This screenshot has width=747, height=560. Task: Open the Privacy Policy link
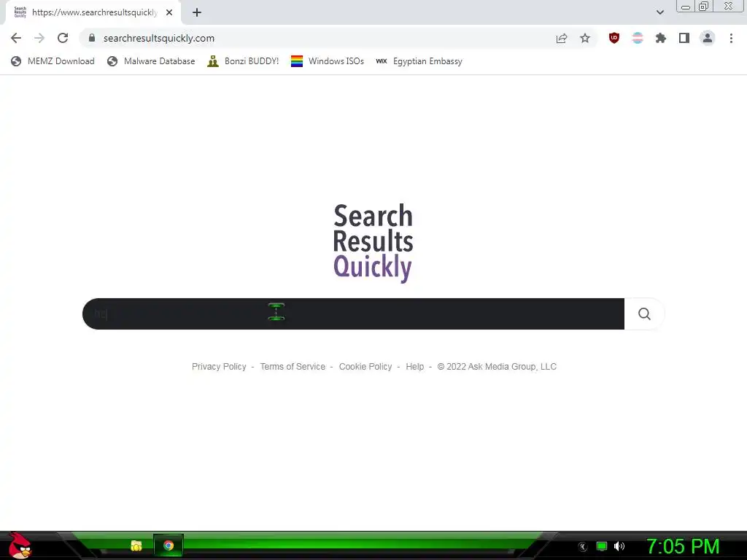219,367
